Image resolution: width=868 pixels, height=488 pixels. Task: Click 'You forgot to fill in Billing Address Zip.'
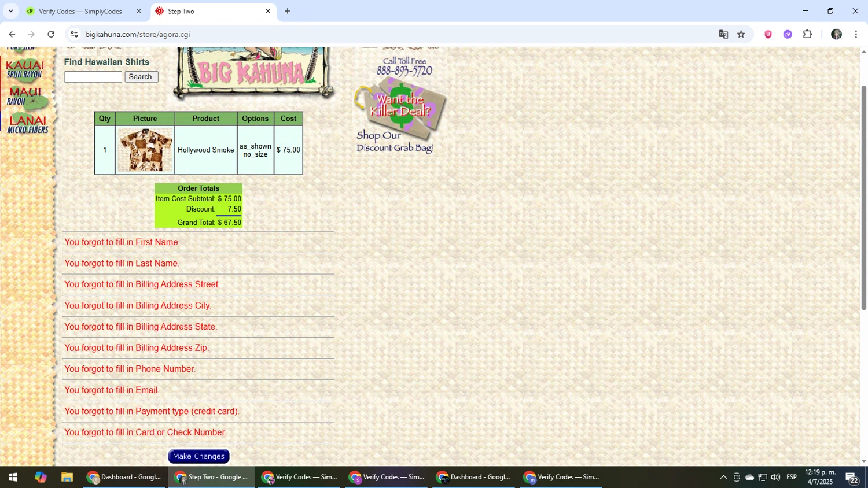[137, 348]
